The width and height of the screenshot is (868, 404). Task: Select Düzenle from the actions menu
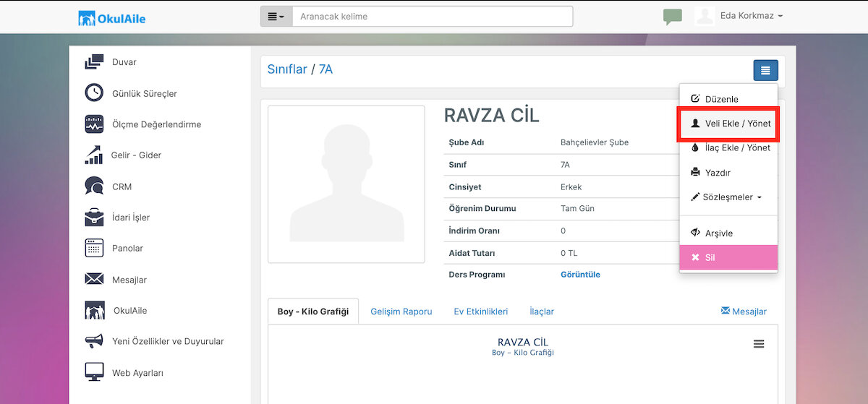tap(728, 99)
